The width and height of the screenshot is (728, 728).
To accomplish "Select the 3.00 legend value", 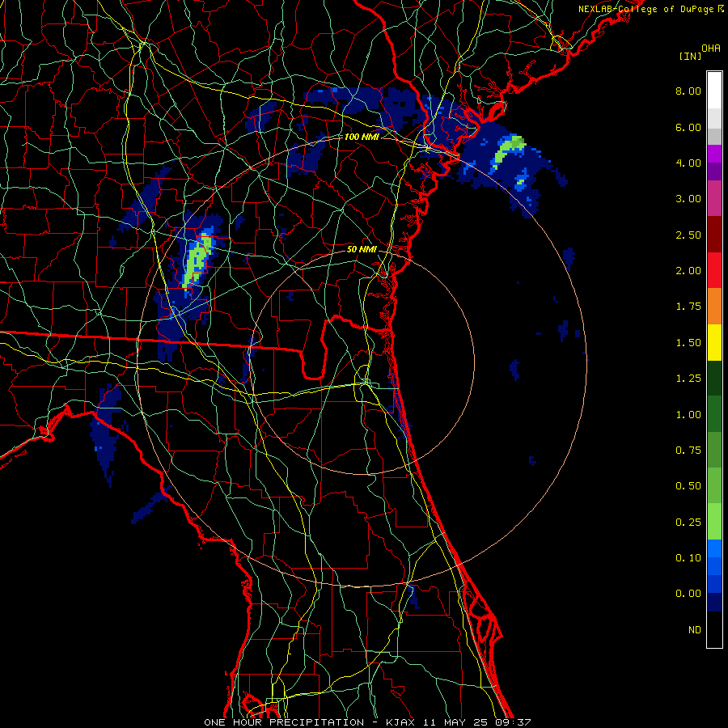I will (688, 199).
